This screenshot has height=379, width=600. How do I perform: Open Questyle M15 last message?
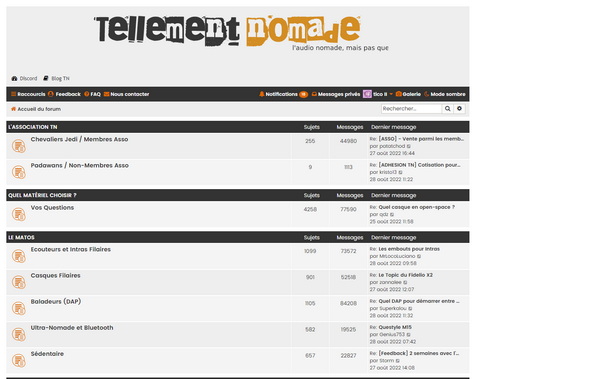395,327
